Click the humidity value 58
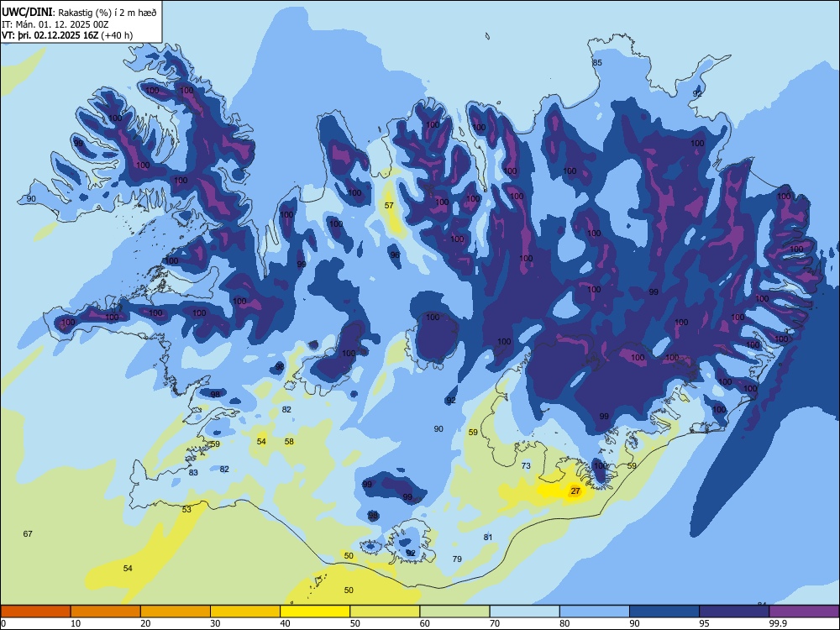 point(289,442)
